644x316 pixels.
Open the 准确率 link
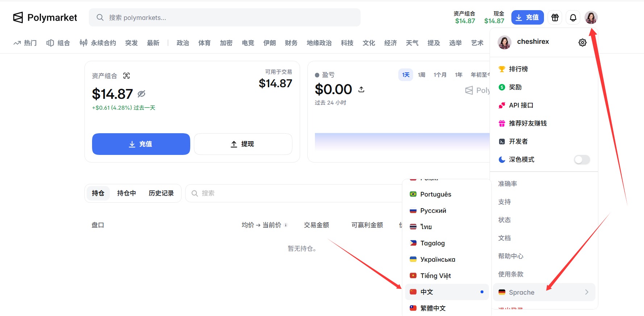[507, 184]
